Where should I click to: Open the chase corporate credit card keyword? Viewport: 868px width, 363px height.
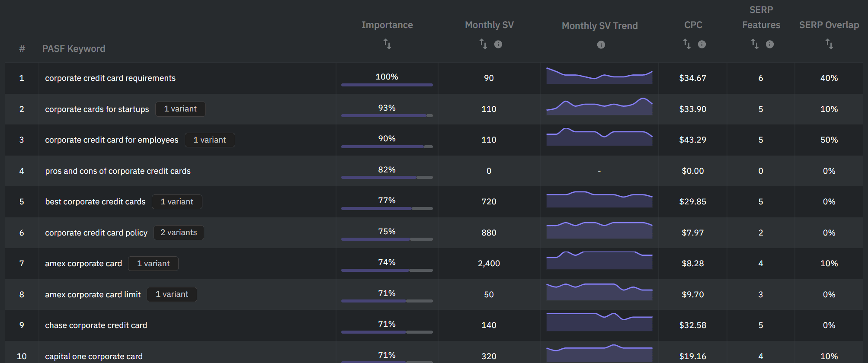pos(96,325)
